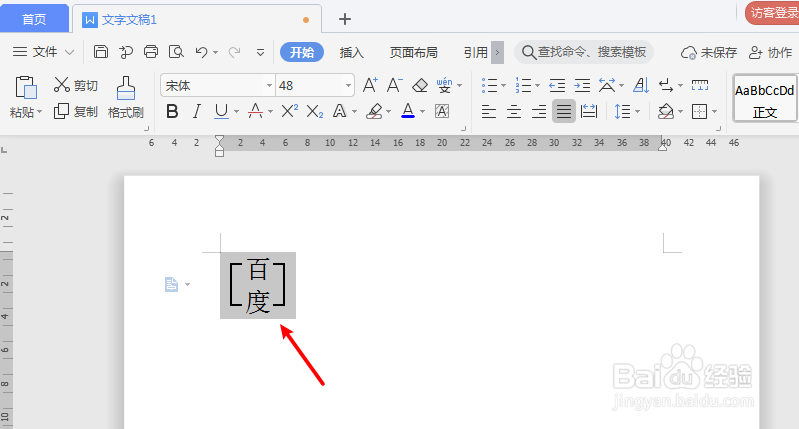Click the Chinese layout icon
This screenshot has width=799, height=429.
(x=606, y=85)
